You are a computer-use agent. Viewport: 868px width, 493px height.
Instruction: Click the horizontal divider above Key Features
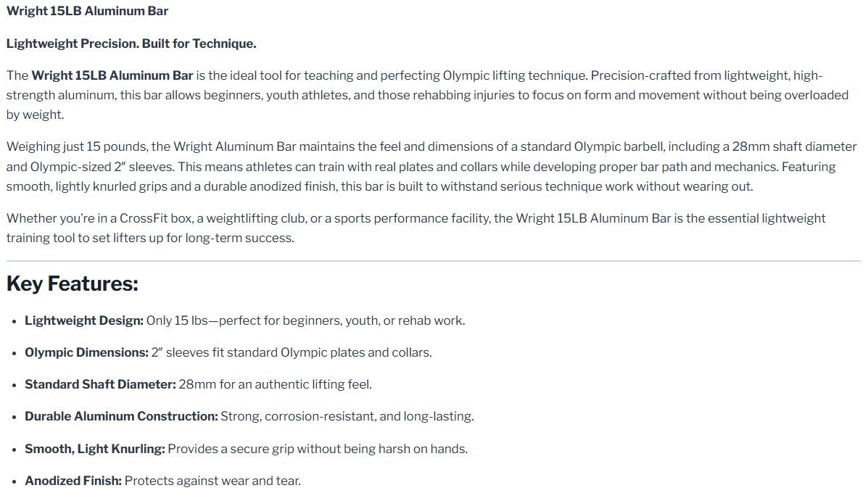434,260
